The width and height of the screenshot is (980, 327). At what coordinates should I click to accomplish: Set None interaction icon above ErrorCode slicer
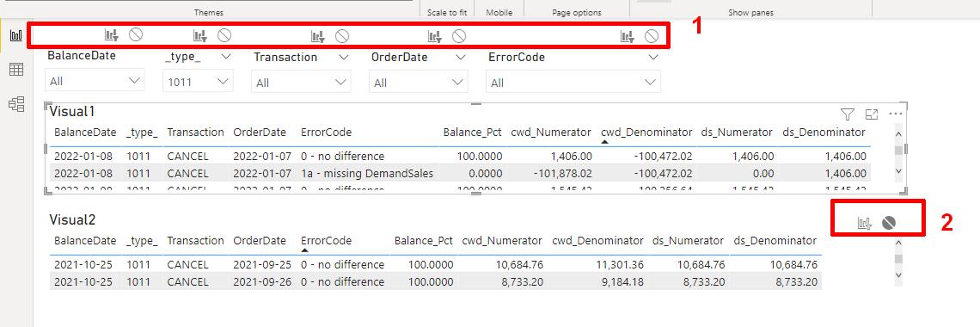[652, 36]
